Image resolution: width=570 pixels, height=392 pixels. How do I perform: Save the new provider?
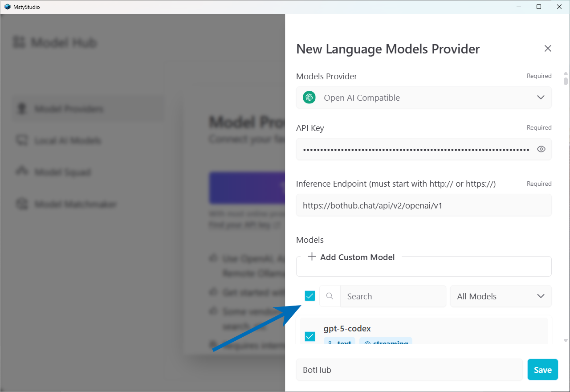542,370
